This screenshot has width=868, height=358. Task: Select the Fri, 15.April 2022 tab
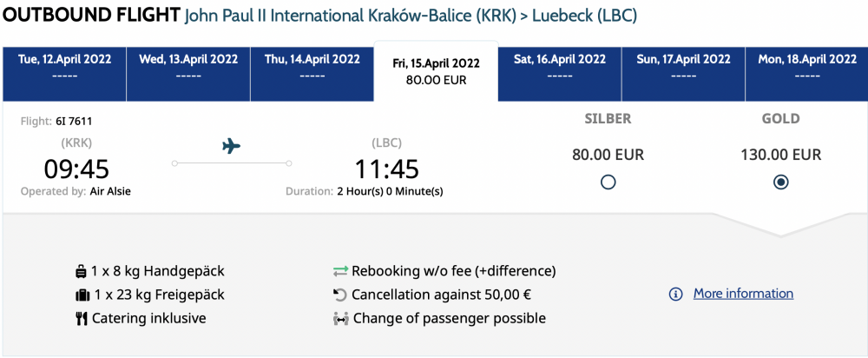[437, 71]
